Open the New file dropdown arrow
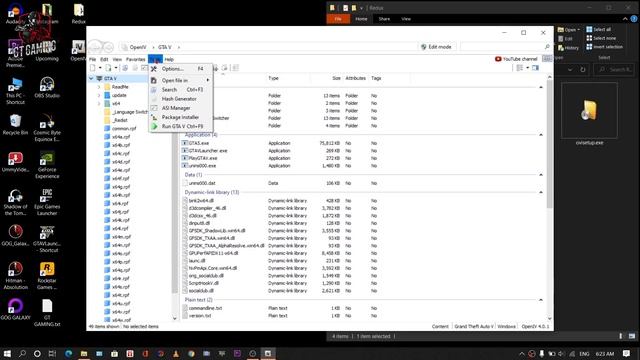Viewport: 640px width, 360px height. [100, 68]
